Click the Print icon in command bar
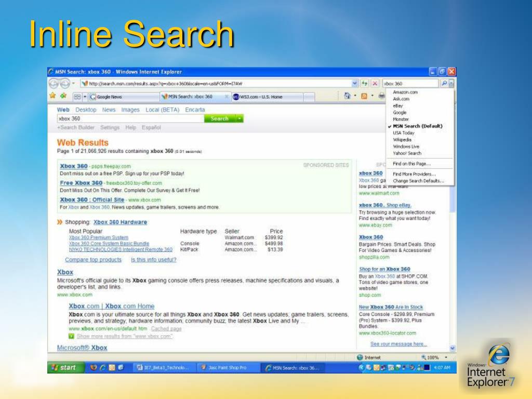532x399 pixels. point(382,96)
